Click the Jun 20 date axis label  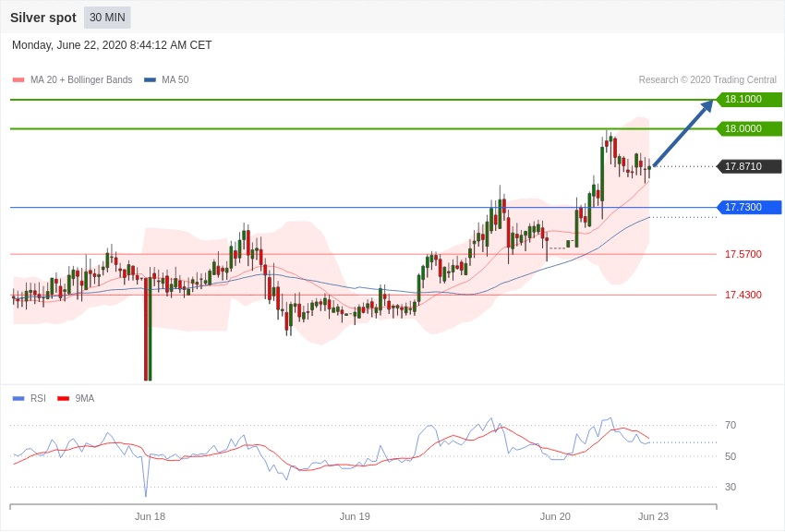point(555,516)
